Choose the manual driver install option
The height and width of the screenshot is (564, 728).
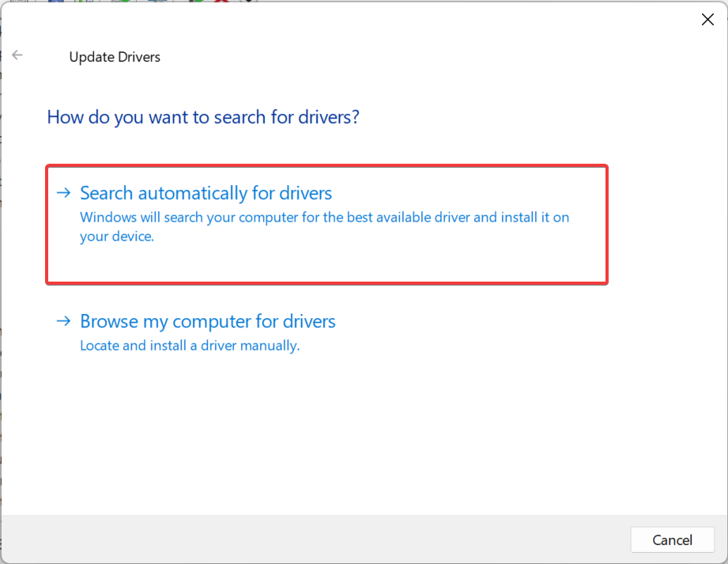[207, 321]
